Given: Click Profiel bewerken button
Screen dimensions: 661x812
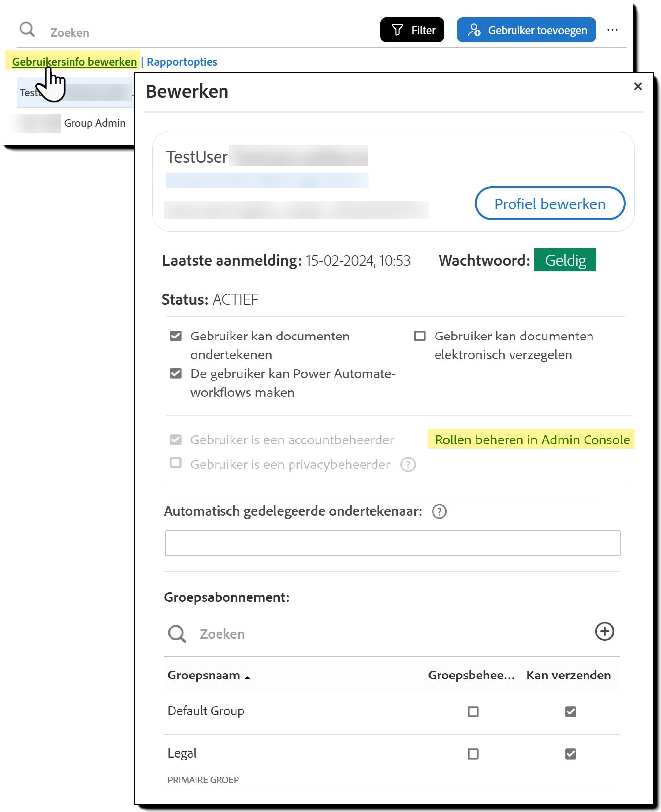Looking at the screenshot, I should tap(550, 203).
